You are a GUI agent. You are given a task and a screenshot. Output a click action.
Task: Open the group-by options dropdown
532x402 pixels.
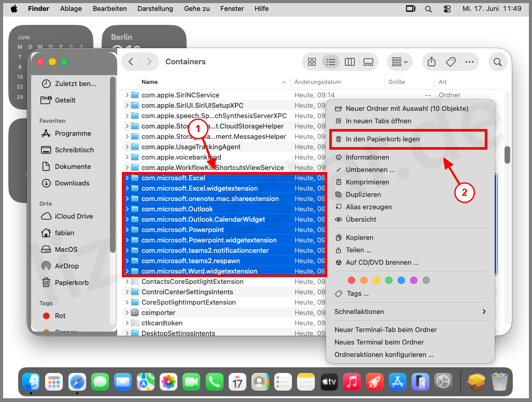pyautogui.click(x=399, y=62)
